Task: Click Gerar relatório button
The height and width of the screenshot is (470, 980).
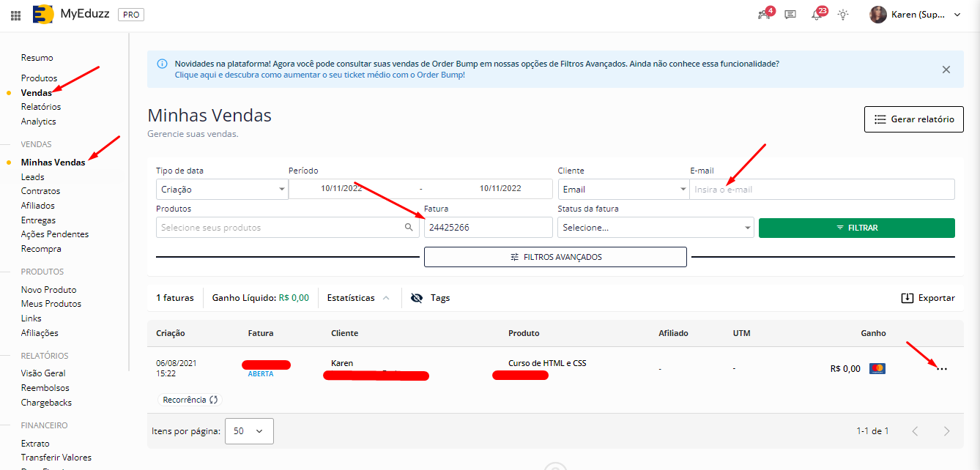Action: [913, 119]
